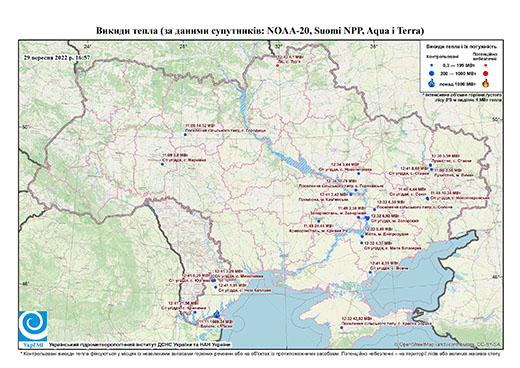Screen dimensions: 520x368
Task: Click the 12:41 4,35 MW marker near Azov coast
Action: [x=370, y=272]
